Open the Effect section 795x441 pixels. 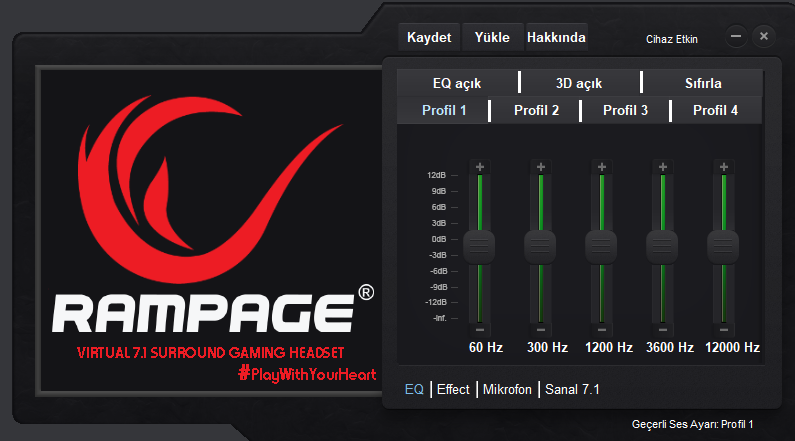(453, 389)
